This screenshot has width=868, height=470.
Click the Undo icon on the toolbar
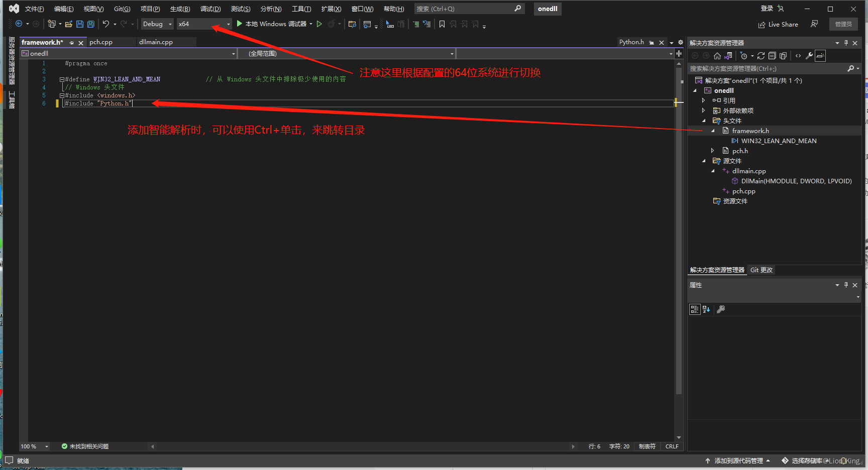[x=106, y=24]
